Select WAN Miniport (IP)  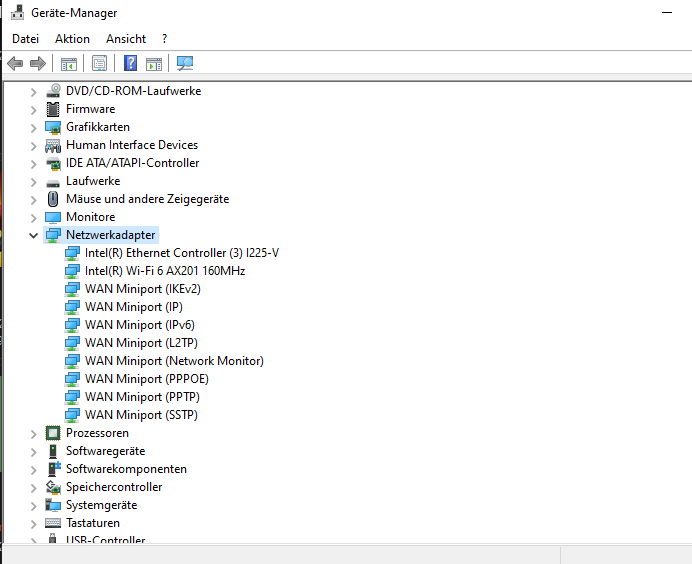(134, 307)
